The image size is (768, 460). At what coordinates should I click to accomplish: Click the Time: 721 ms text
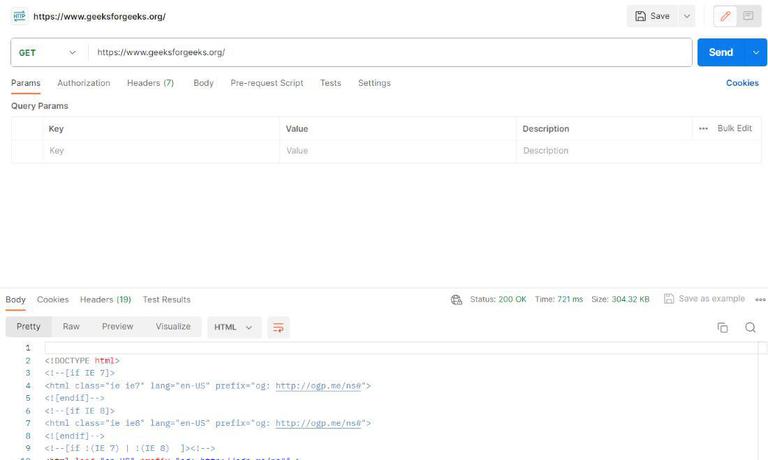point(559,299)
